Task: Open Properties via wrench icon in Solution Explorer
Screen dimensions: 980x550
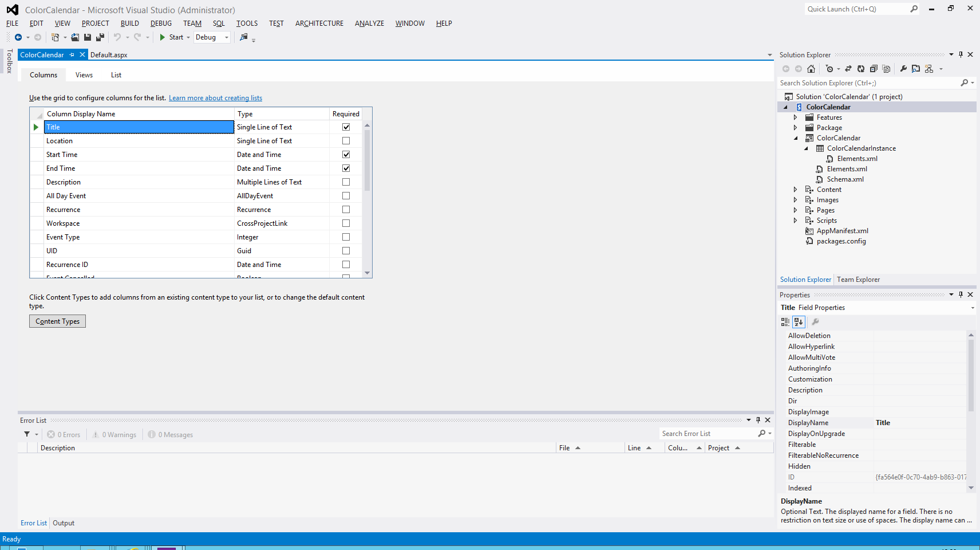Action: coord(903,69)
